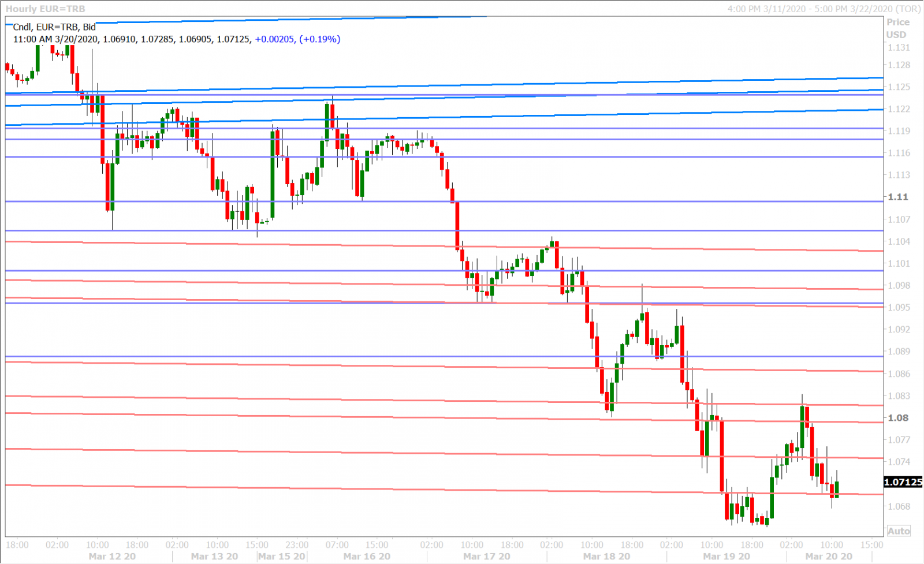Click the "Mar 19 20" date label
924x564 pixels.
click(x=726, y=556)
